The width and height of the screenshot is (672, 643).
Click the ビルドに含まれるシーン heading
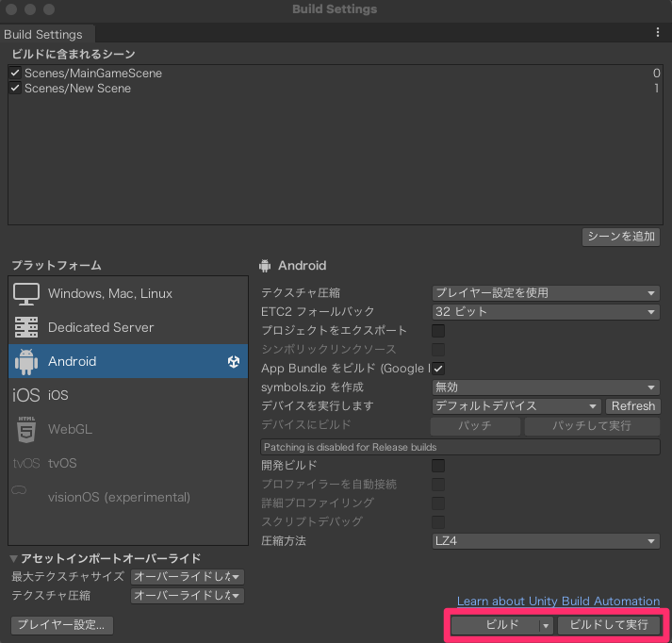(x=74, y=54)
